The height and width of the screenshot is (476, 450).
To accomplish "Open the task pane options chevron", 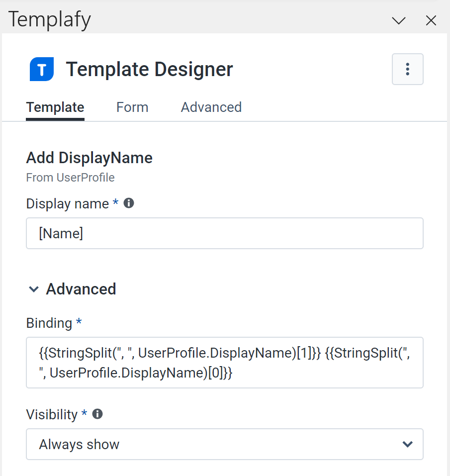I will coord(399,20).
